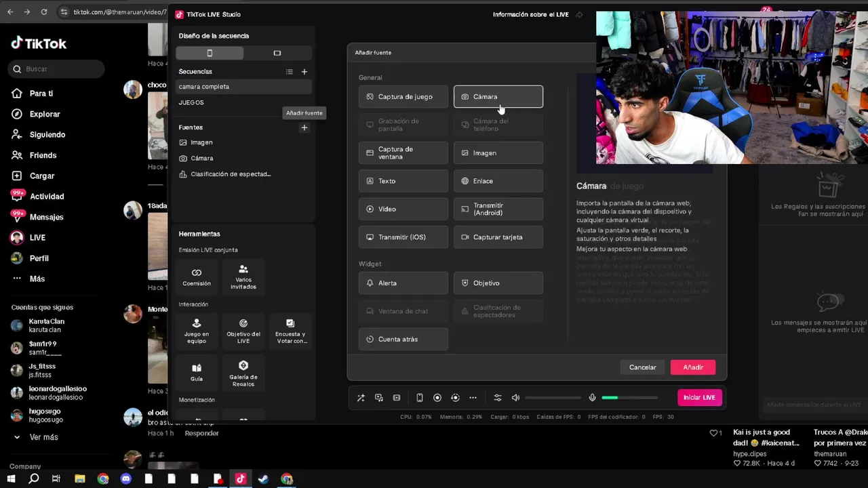Click the record circle icon
The image size is (868, 488).
pyautogui.click(x=437, y=398)
